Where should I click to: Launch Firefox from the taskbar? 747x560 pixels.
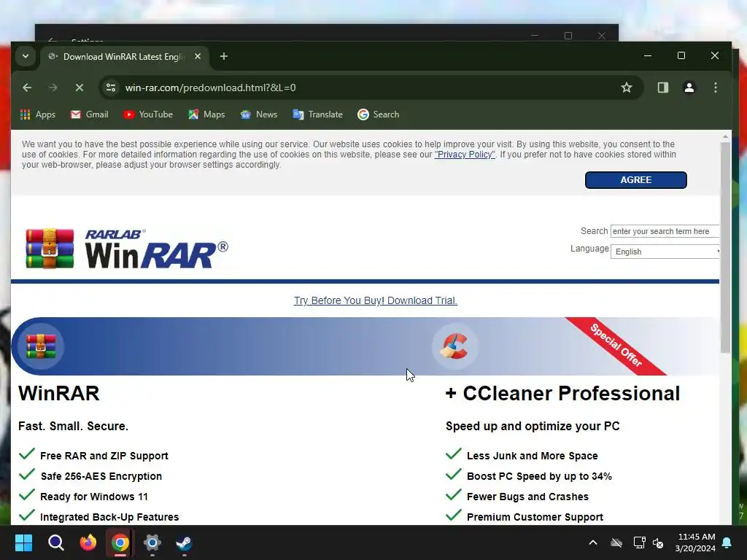click(88, 542)
